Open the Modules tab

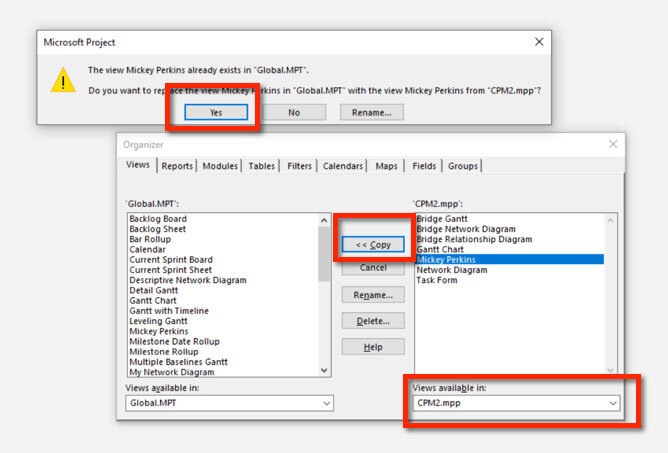coord(220,166)
